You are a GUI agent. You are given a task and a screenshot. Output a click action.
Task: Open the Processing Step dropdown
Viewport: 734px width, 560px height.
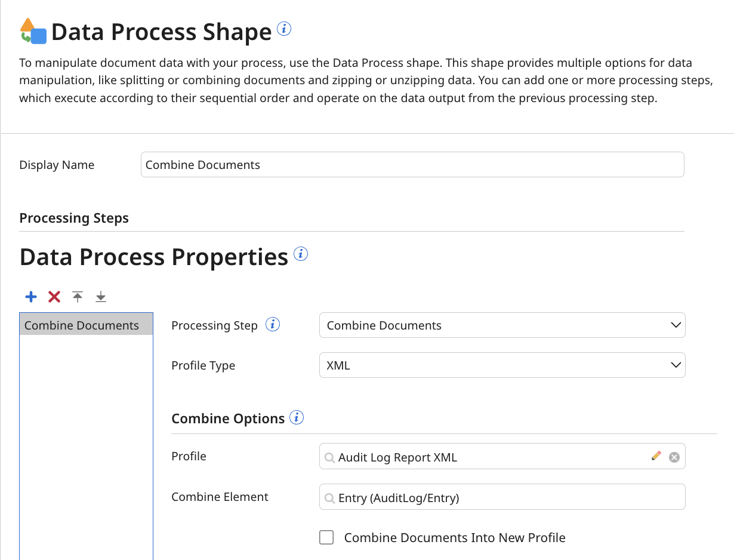(501, 325)
